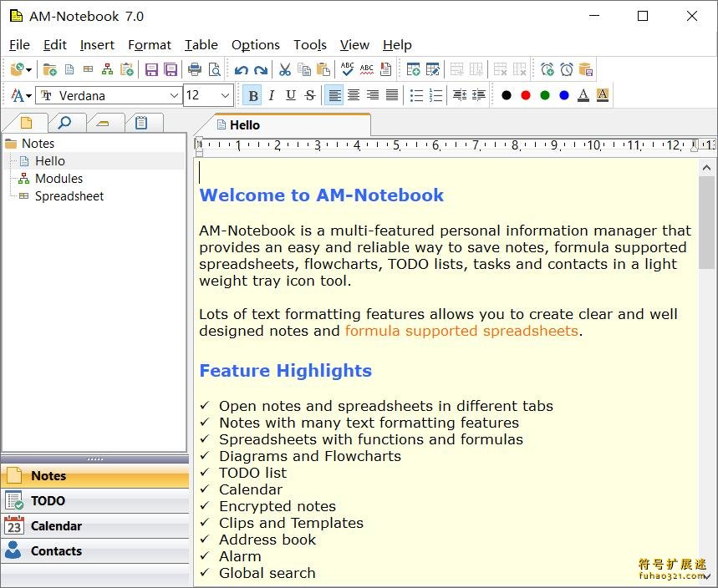Screen dimensions: 718x588
Task: Click the scroll up arrow in editor
Action: tap(706, 168)
